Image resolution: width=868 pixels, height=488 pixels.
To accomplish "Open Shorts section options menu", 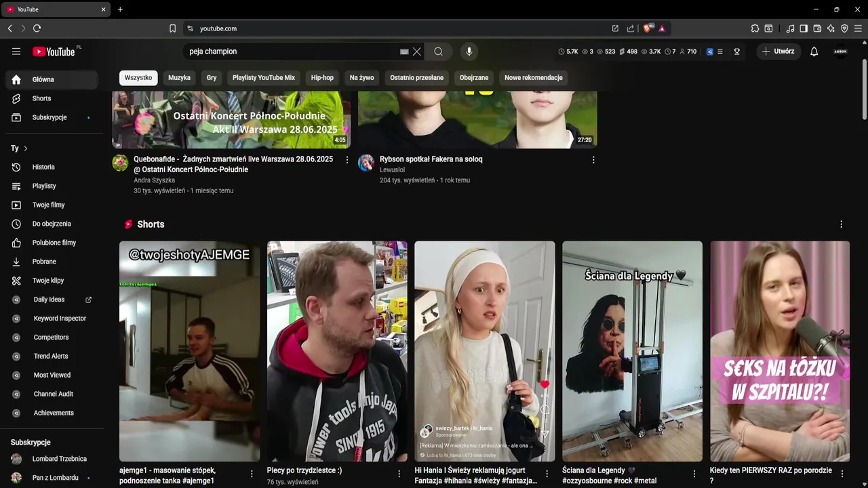I will pyautogui.click(x=841, y=224).
